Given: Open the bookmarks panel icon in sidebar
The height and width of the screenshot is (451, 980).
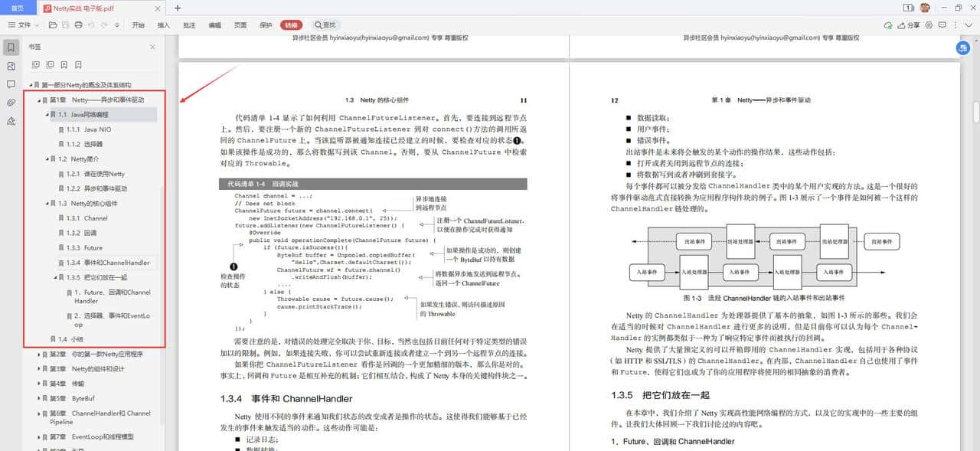Looking at the screenshot, I should tap(11, 46).
